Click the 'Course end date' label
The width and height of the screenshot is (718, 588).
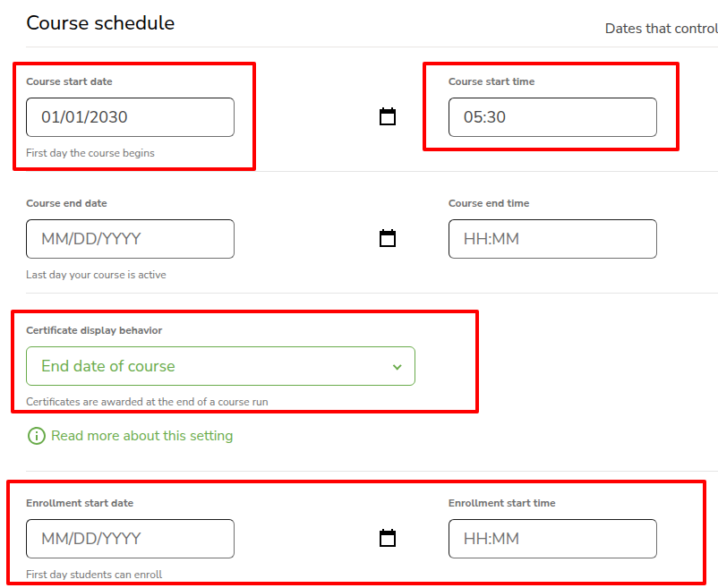[x=66, y=203]
